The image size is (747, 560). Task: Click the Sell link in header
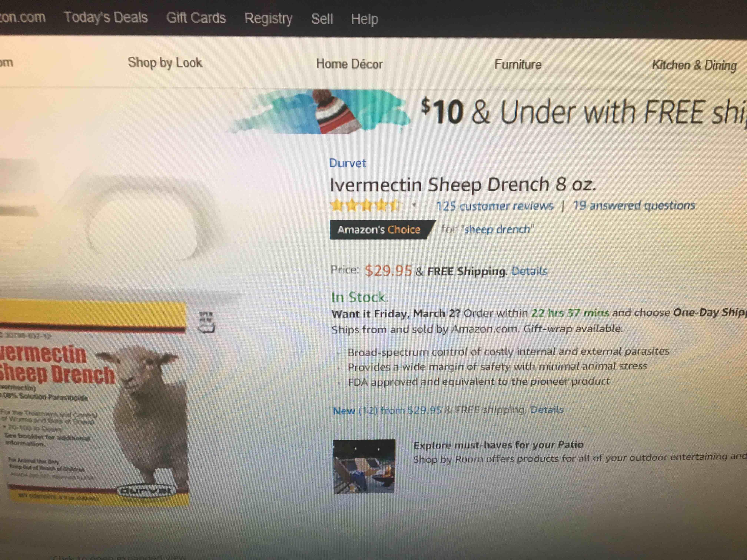322,19
